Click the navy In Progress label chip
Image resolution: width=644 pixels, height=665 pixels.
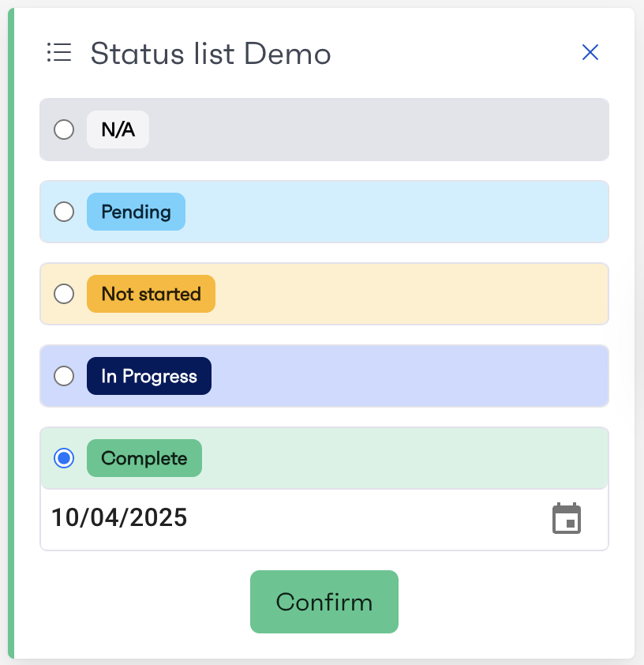point(149,376)
